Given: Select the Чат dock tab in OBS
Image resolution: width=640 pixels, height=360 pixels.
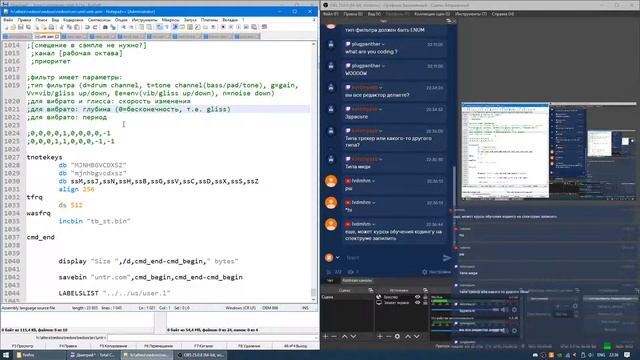Looking at the screenshot, I should click(330, 280).
